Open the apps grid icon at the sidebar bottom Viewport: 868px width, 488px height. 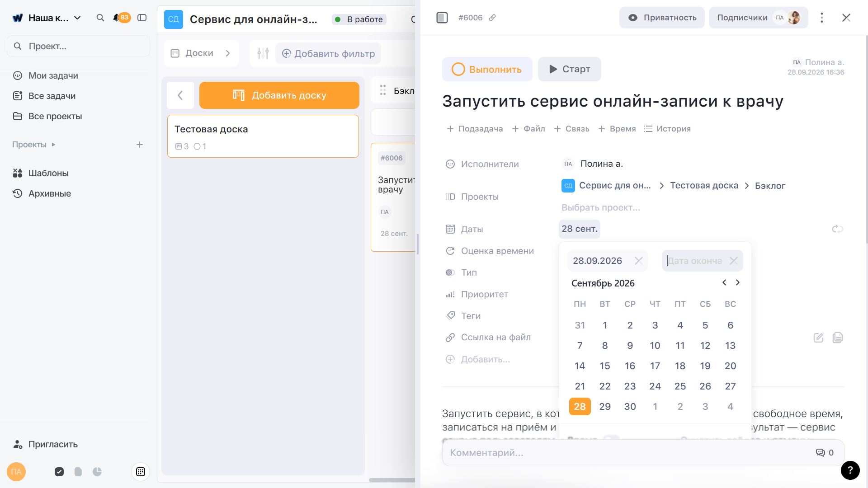pos(141,472)
